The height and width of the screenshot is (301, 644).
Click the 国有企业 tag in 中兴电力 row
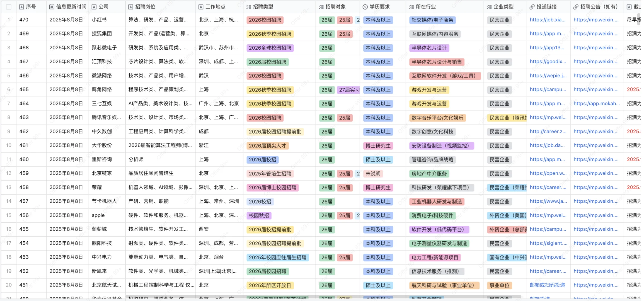[507, 258]
